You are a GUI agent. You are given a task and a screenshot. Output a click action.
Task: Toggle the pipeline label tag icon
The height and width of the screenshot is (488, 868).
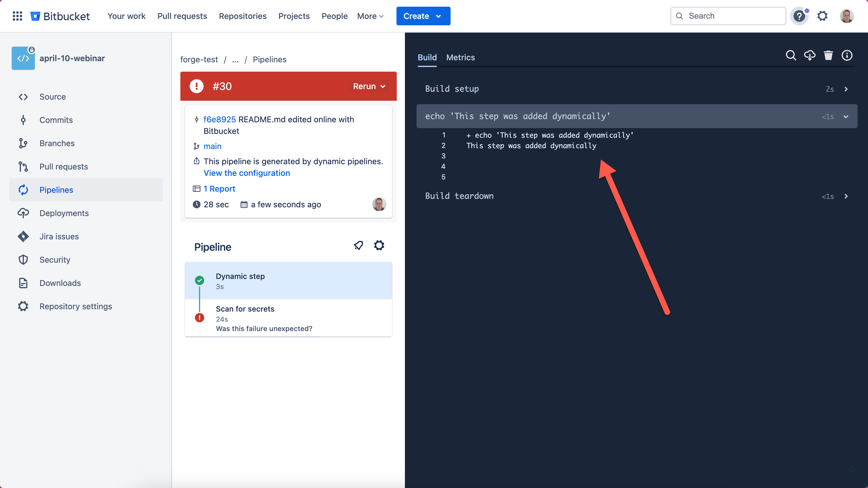(358, 245)
